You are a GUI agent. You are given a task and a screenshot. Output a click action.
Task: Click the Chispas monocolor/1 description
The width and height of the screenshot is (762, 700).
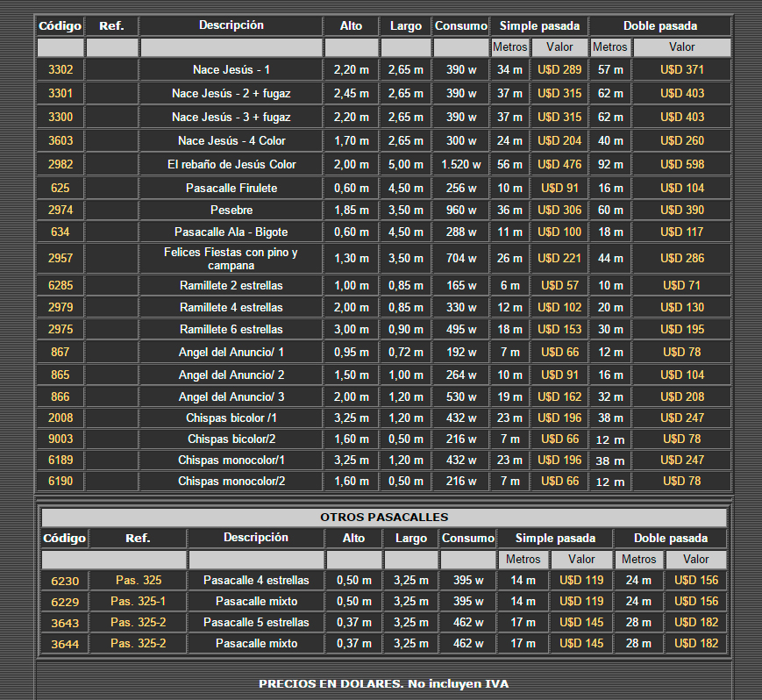[231, 460]
